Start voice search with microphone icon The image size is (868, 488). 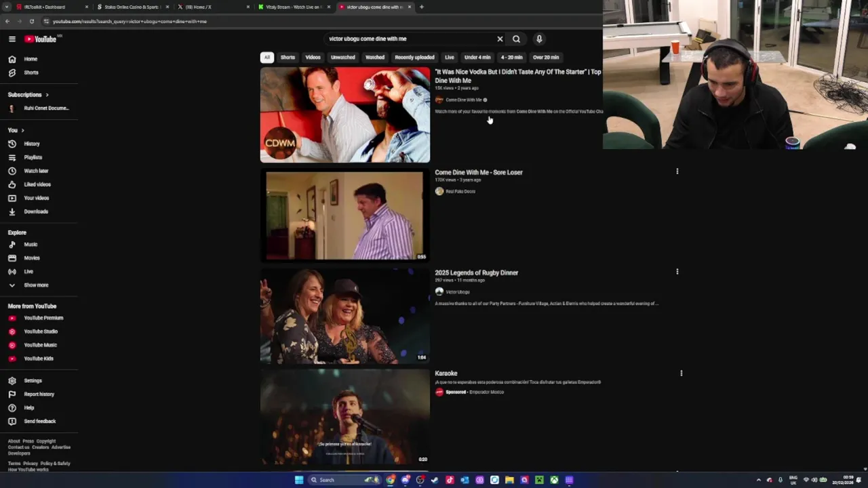(539, 39)
